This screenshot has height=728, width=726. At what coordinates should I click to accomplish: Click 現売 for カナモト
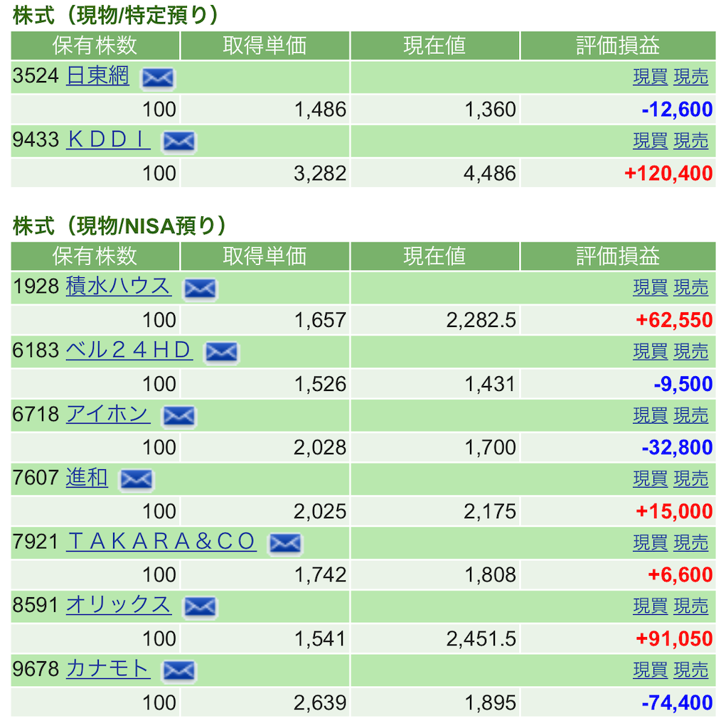(x=690, y=670)
